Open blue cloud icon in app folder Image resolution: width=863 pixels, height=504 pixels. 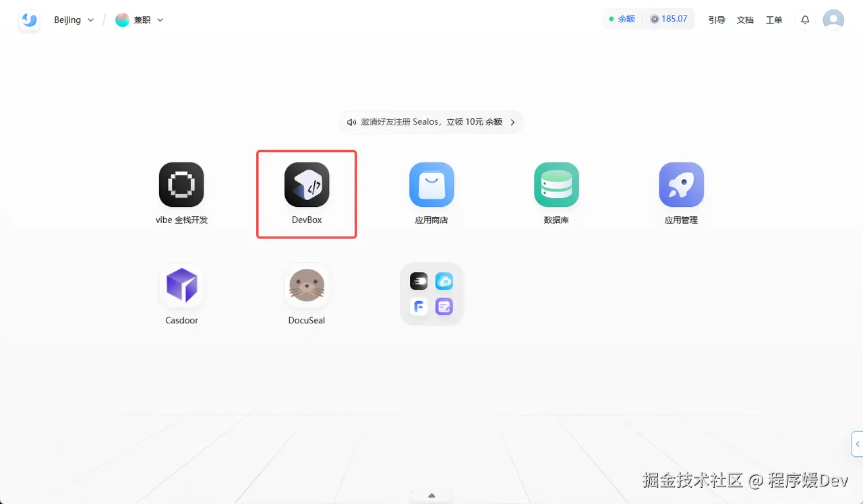click(444, 282)
